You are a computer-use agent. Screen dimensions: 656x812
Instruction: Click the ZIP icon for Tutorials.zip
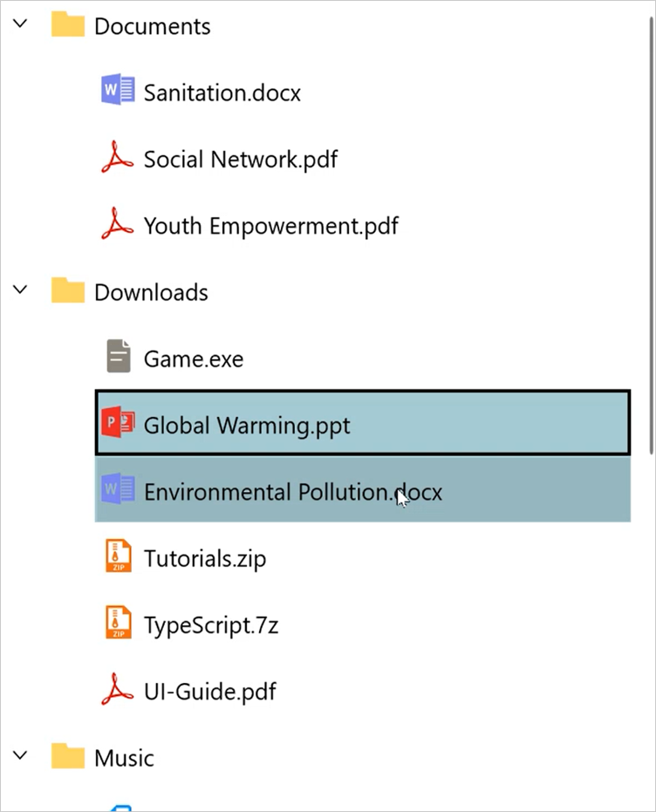click(117, 557)
